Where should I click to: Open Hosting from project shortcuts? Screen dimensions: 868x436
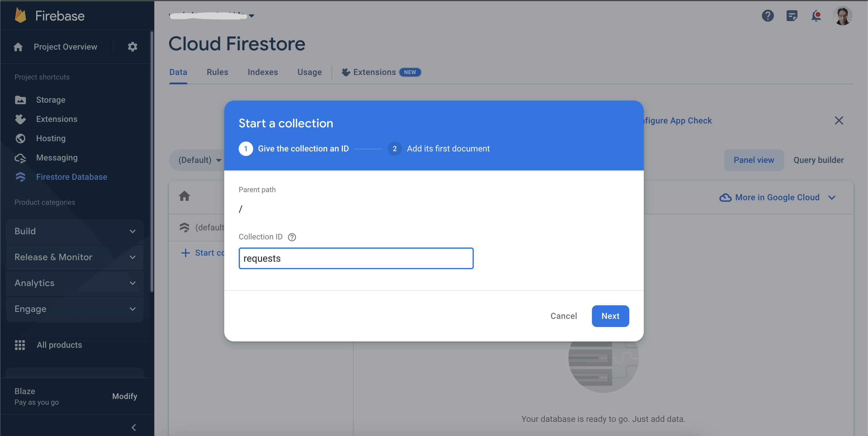point(51,139)
